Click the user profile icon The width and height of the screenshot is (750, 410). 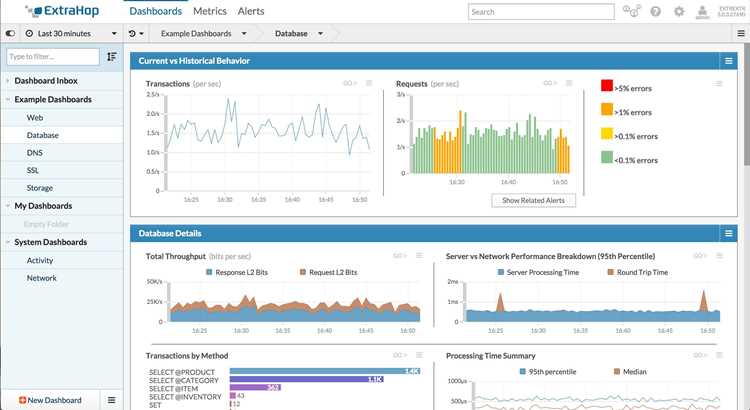pos(702,11)
